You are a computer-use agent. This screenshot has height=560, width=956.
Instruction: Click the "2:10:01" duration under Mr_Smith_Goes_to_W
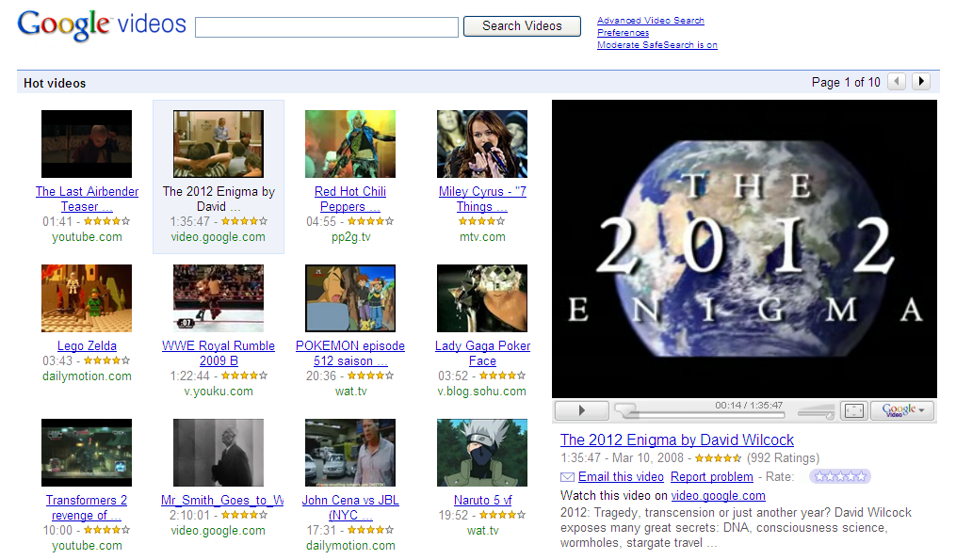click(189, 516)
